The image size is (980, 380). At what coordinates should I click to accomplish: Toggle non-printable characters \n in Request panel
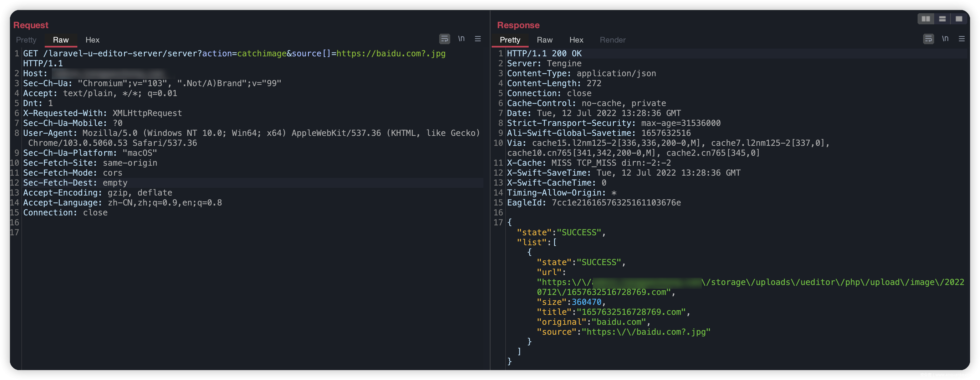(x=461, y=39)
